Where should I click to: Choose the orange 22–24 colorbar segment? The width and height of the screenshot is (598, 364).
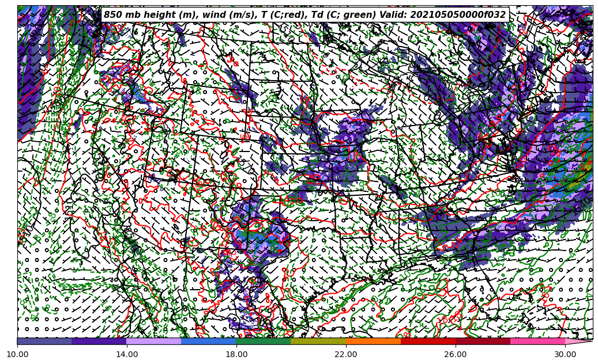click(x=373, y=341)
